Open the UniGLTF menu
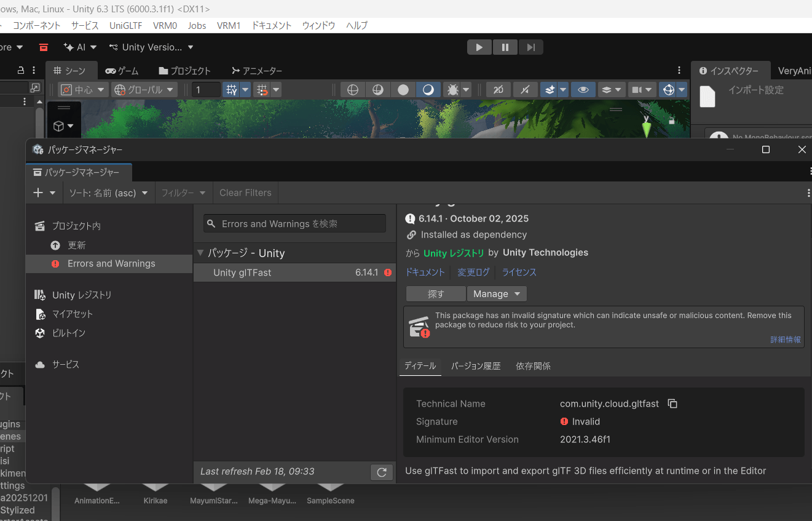This screenshot has height=521, width=812. (x=125, y=25)
